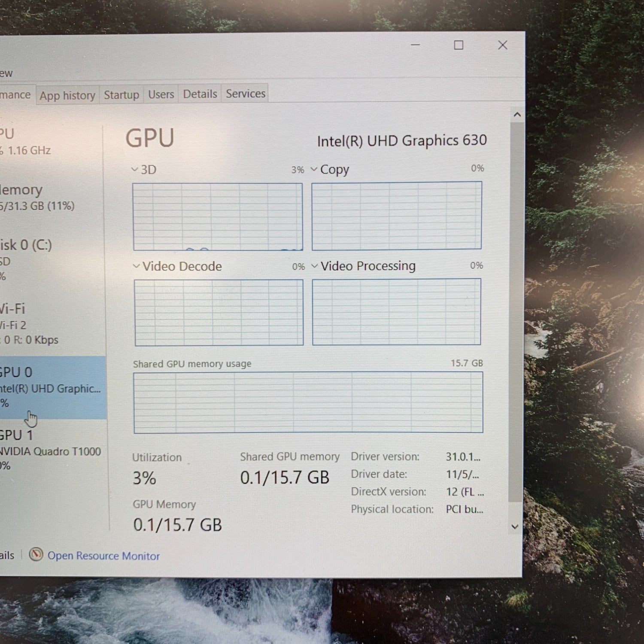Open Resource Monitor link
The width and height of the screenshot is (644, 644).
tap(103, 556)
